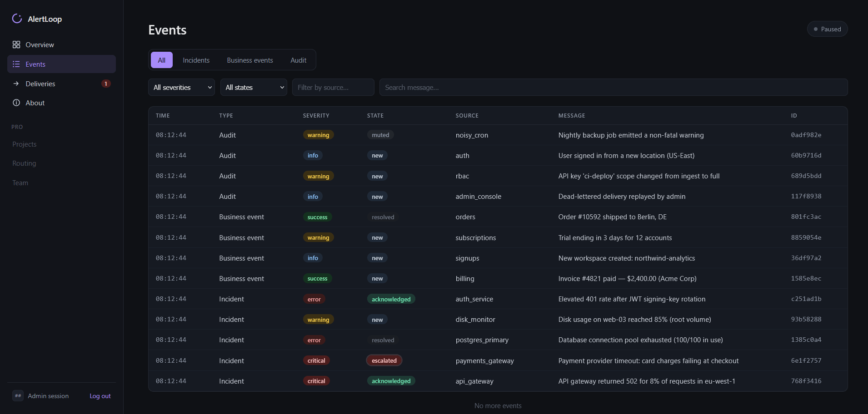Click the Log out link
868x414 pixels.
coord(100,396)
